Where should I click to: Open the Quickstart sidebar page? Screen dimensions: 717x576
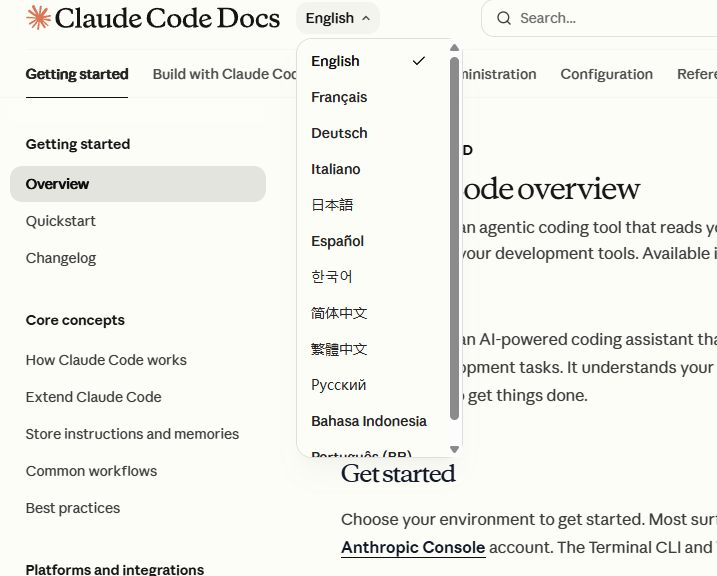(x=60, y=221)
